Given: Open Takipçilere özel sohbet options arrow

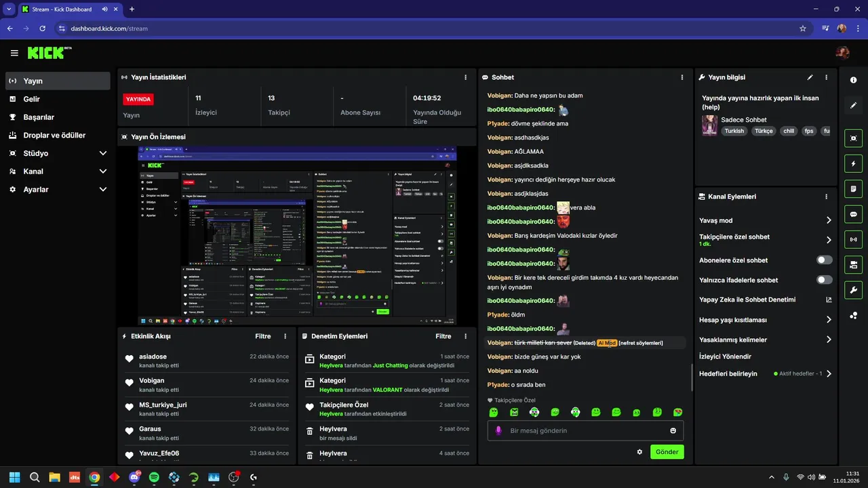Looking at the screenshot, I should pos(829,240).
